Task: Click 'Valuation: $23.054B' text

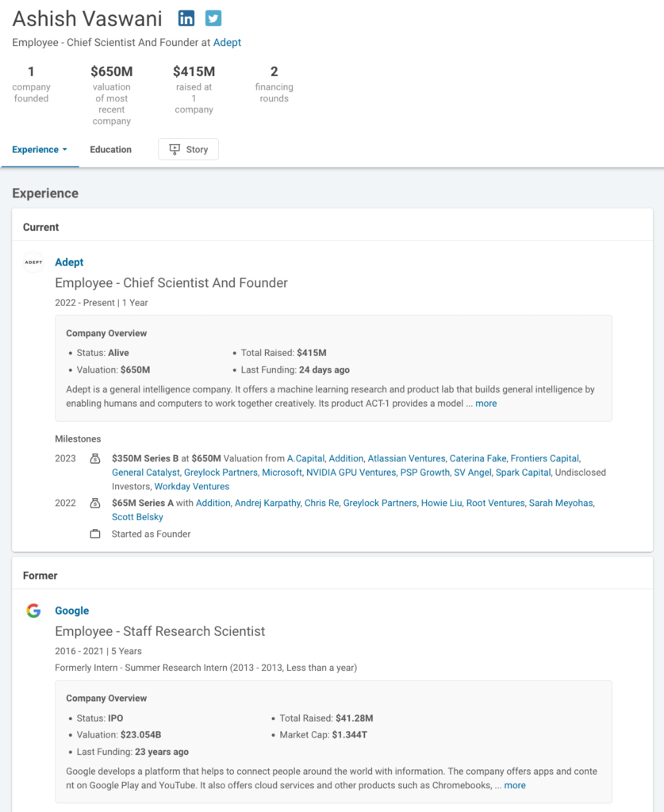Action: click(119, 735)
